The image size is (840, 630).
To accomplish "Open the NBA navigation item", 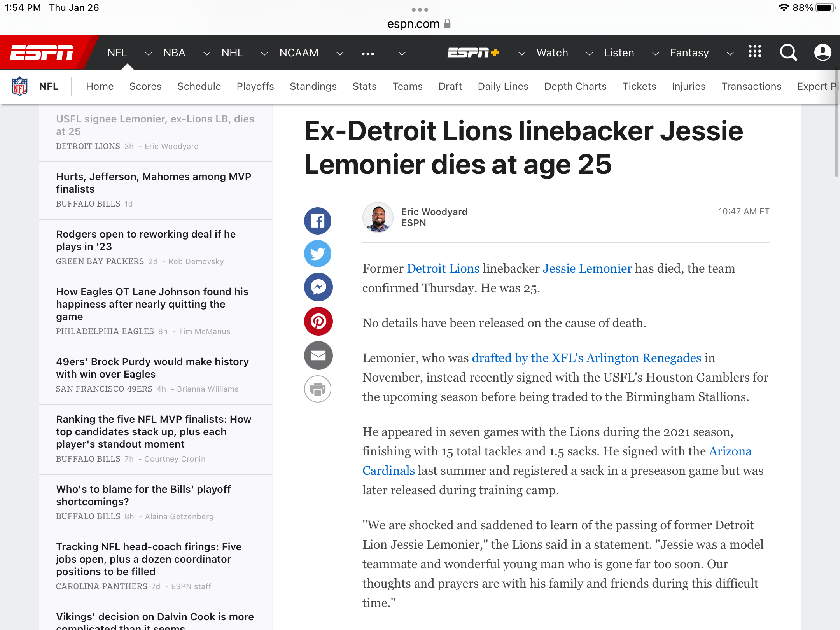I will point(174,52).
